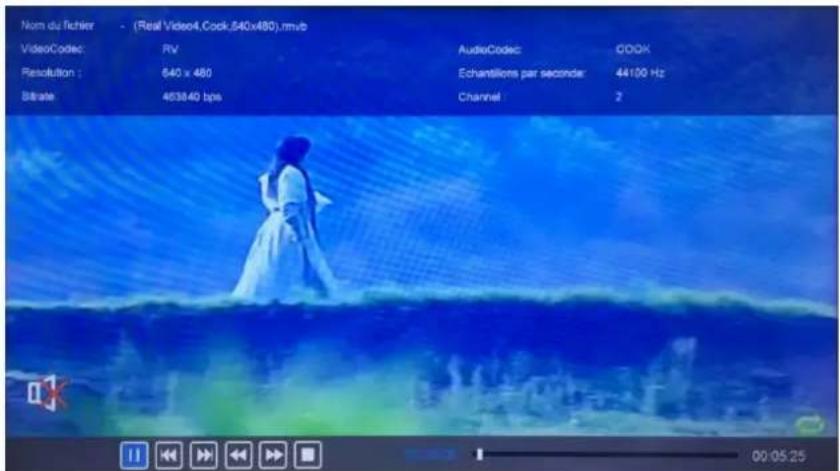Click the Bitrate label
This screenshot has height=471, width=840.
pyautogui.click(x=38, y=96)
